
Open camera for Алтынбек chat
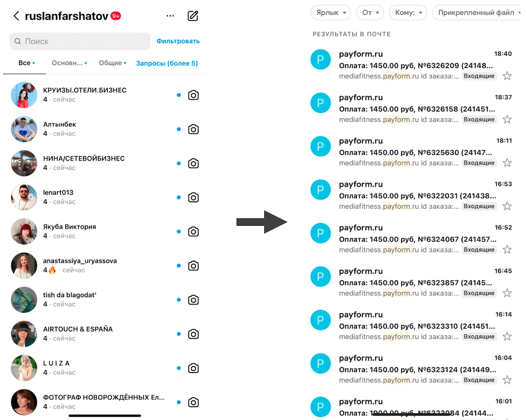[193, 129]
